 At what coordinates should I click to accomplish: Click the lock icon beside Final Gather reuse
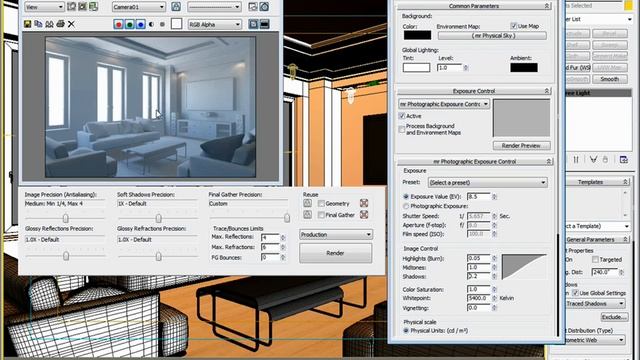pyautogui.click(x=308, y=215)
